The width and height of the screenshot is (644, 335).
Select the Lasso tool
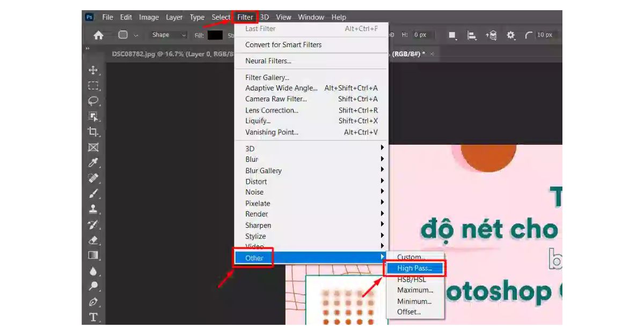click(93, 101)
